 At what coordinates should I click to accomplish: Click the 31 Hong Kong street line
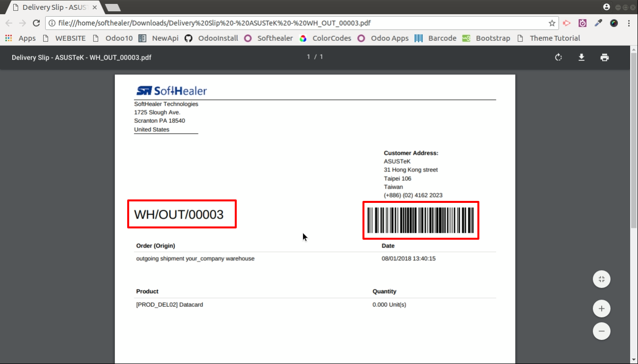pos(411,170)
